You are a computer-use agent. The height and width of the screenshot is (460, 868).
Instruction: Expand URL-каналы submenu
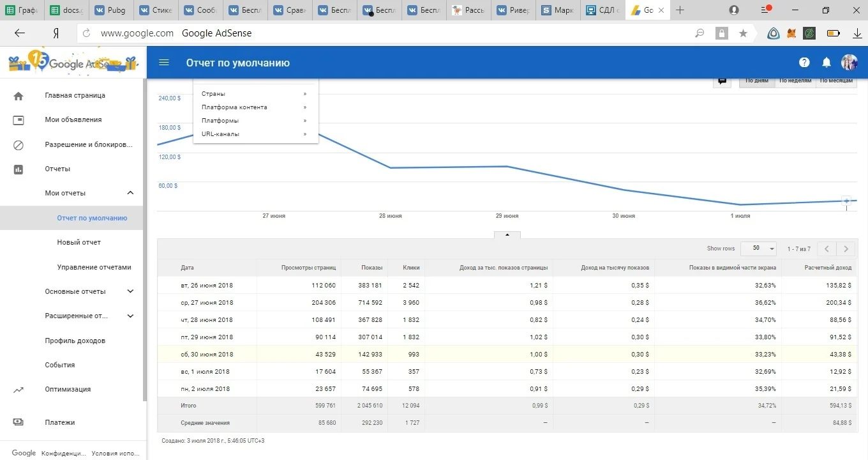click(255, 134)
